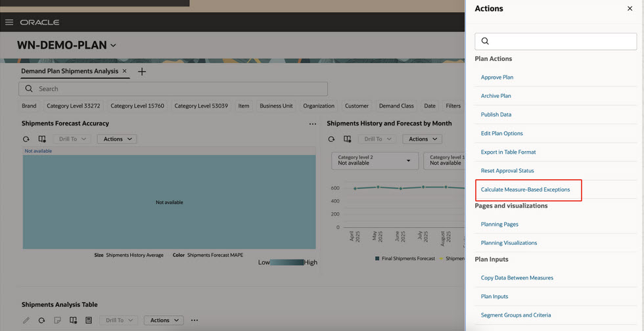Click the page Search input field
The height and width of the screenshot is (331, 644).
pyautogui.click(x=173, y=89)
